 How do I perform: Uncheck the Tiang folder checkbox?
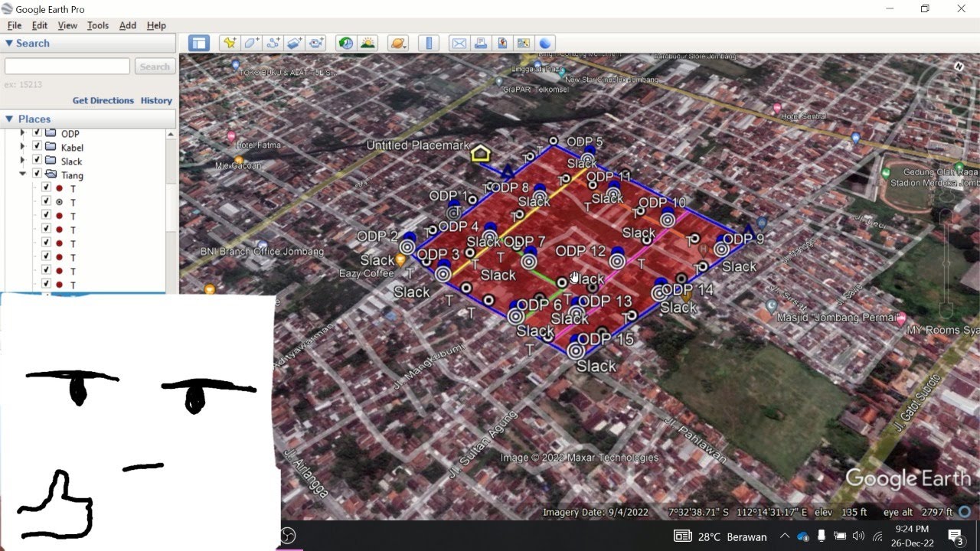36,174
